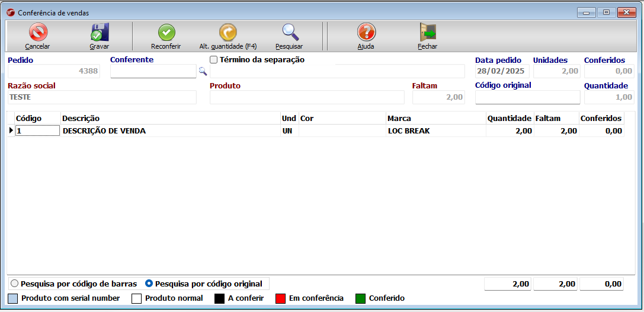Save using the Gravar floppy icon

pyautogui.click(x=99, y=33)
